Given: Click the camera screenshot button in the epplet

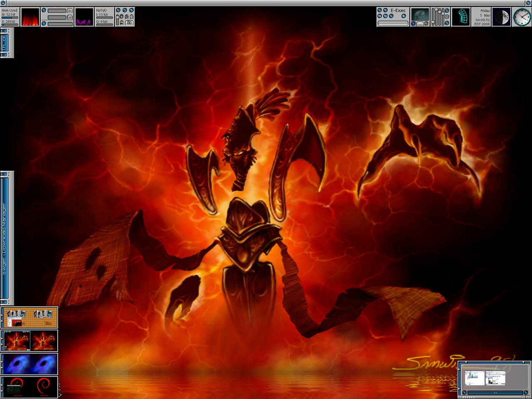Looking at the screenshot, I should pos(129,22).
